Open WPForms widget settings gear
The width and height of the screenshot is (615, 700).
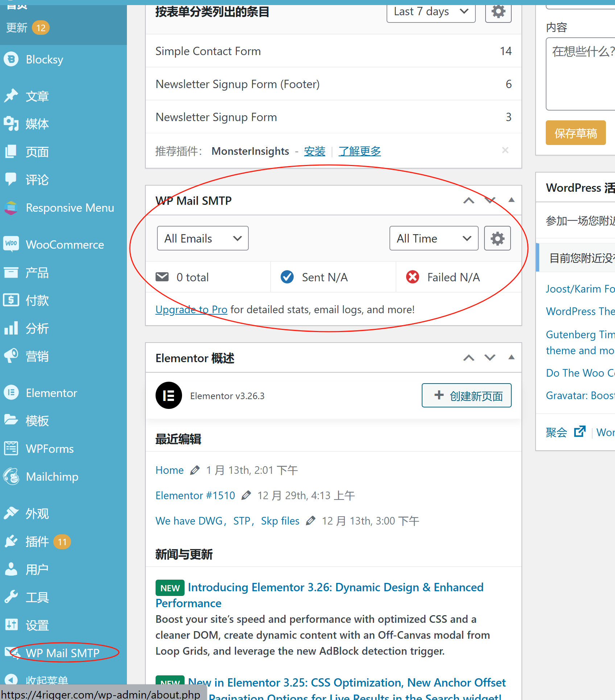[498, 12]
